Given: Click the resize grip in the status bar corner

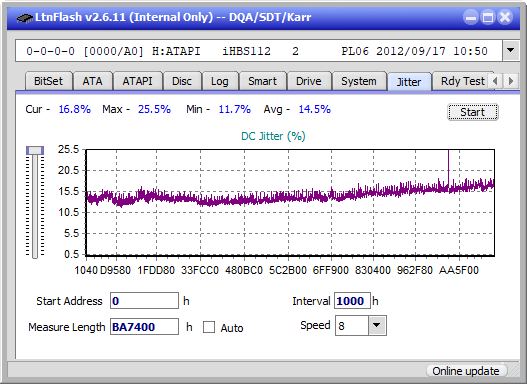Looking at the screenshot, I should pyautogui.click(x=513, y=371).
